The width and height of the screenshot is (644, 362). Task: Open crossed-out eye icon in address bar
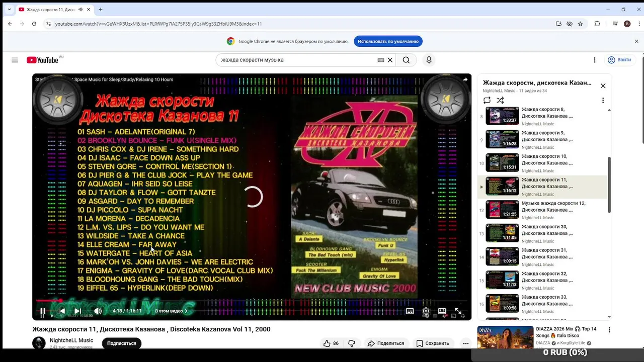click(x=570, y=24)
